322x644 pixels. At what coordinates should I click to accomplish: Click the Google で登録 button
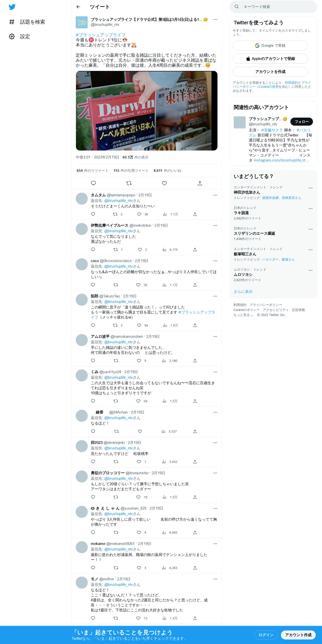270,46
